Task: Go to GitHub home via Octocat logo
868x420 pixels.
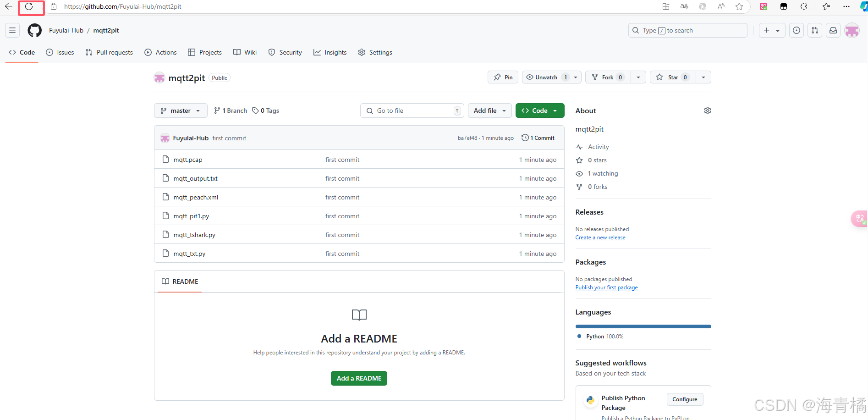Action: coord(34,30)
